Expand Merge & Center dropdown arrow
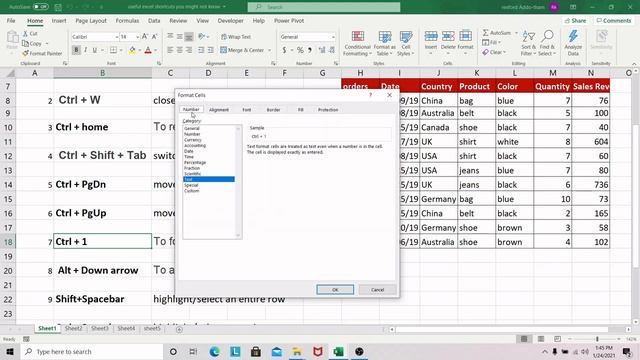 (269, 50)
